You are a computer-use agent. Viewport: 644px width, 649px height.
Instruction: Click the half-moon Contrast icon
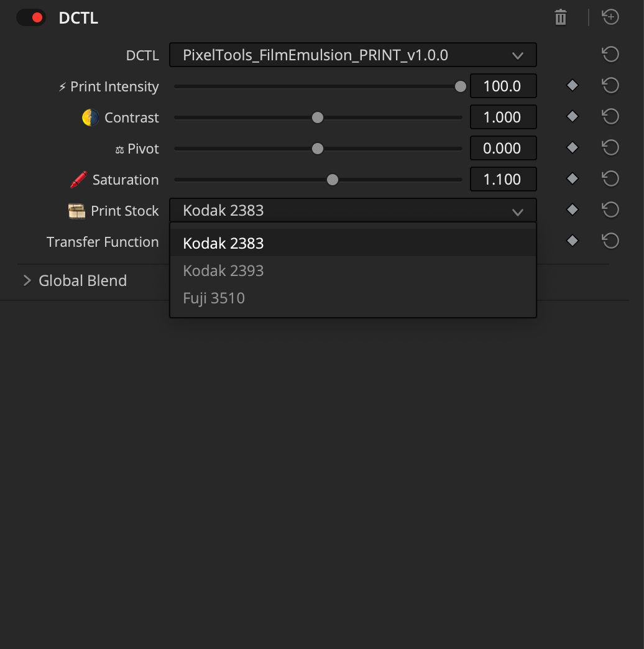click(90, 117)
